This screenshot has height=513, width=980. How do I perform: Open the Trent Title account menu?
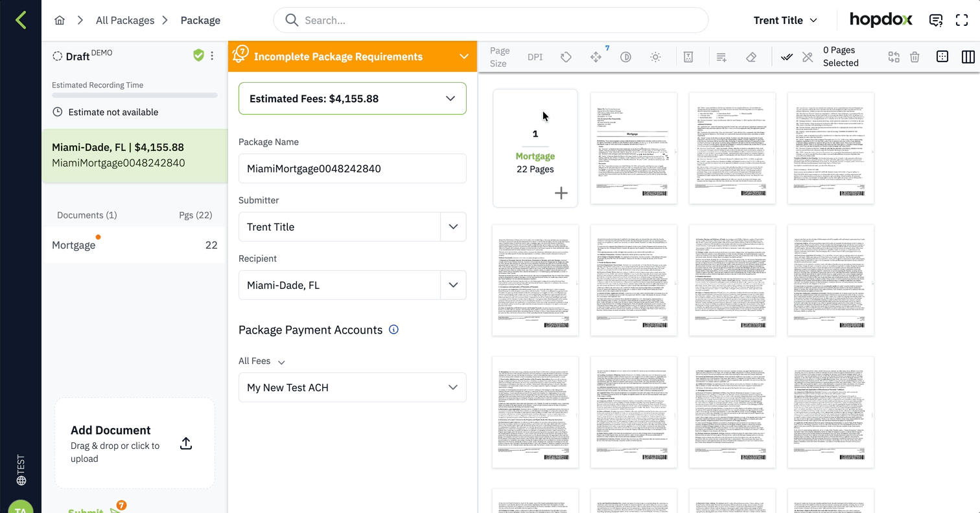(785, 20)
